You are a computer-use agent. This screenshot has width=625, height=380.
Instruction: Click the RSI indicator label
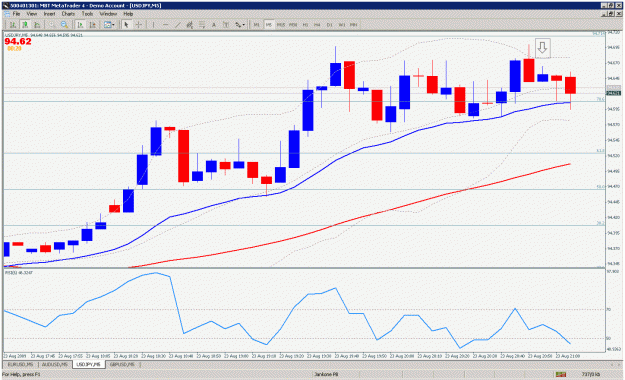[19, 273]
